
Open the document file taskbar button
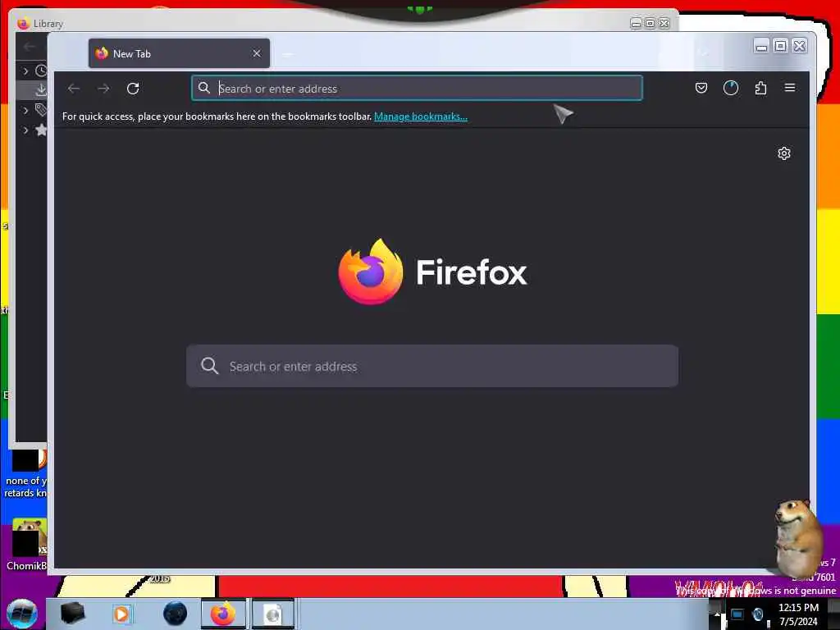(273, 614)
